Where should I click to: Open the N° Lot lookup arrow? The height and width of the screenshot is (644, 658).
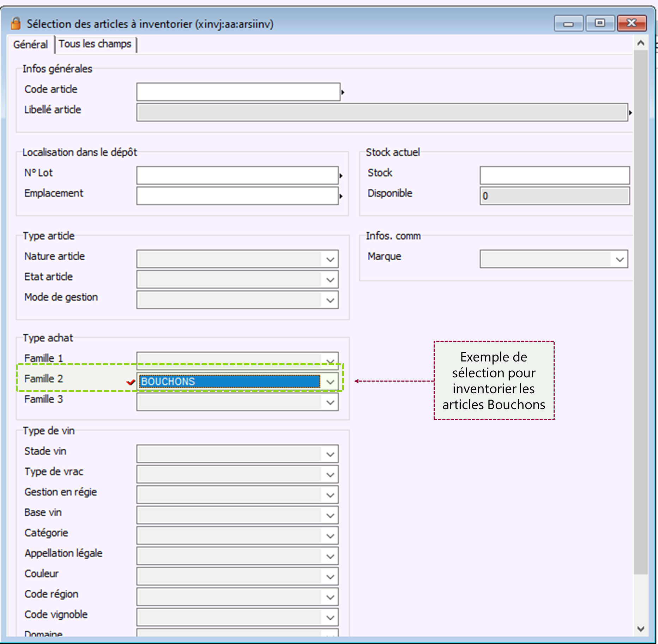pyautogui.click(x=341, y=176)
